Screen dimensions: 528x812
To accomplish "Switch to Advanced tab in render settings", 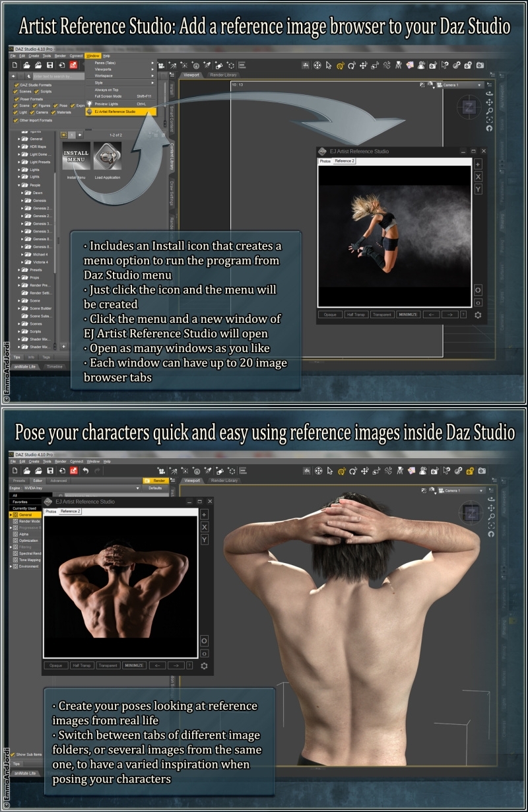I will (x=59, y=481).
